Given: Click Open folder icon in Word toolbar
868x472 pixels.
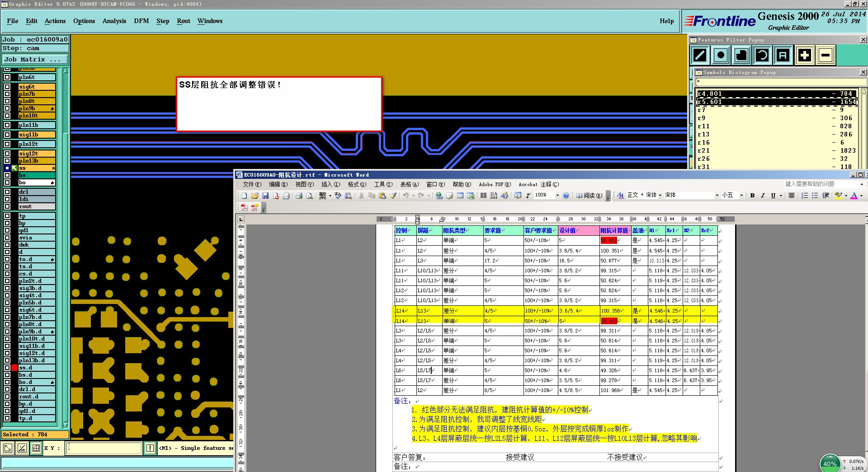Looking at the screenshot, I should 255,196.
